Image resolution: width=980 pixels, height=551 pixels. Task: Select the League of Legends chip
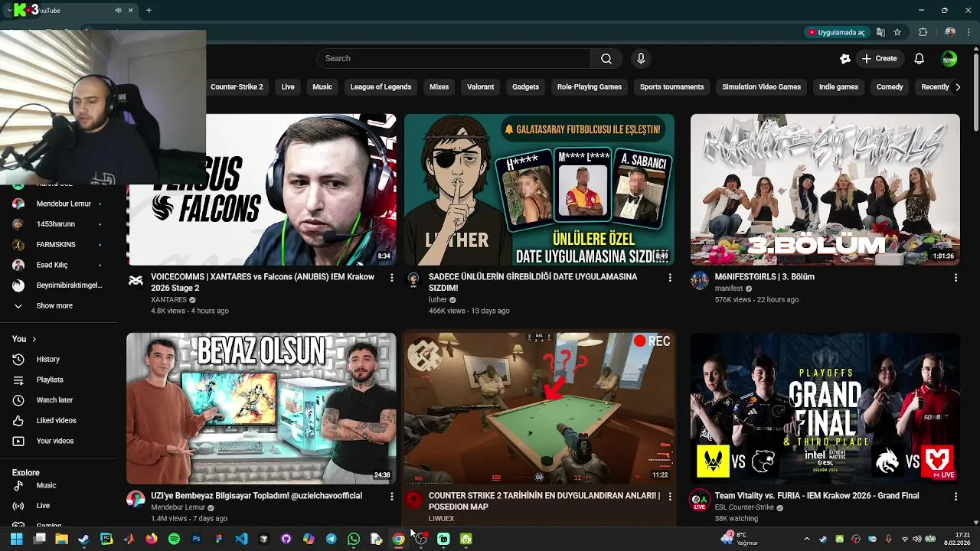click(381, 87)
